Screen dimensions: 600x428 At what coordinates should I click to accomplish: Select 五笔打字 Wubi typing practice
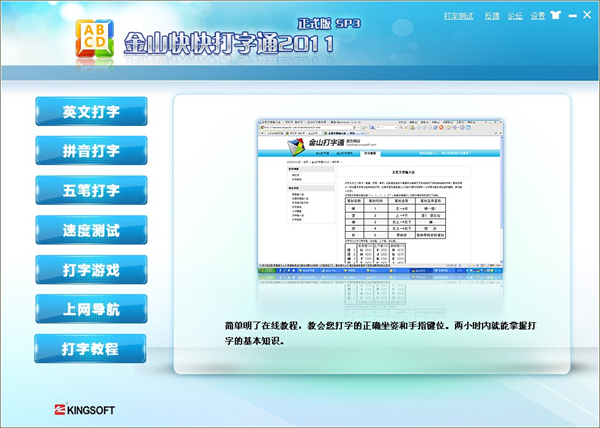91,191
